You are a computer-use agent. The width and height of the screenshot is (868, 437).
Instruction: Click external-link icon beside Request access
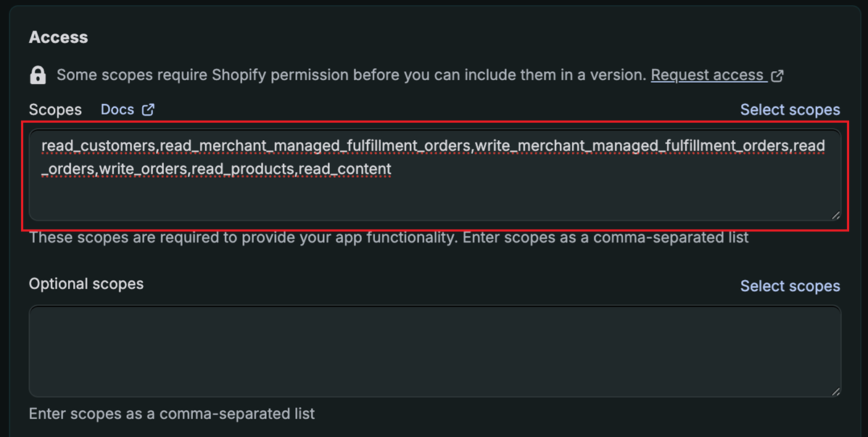[x=777, y=75]
